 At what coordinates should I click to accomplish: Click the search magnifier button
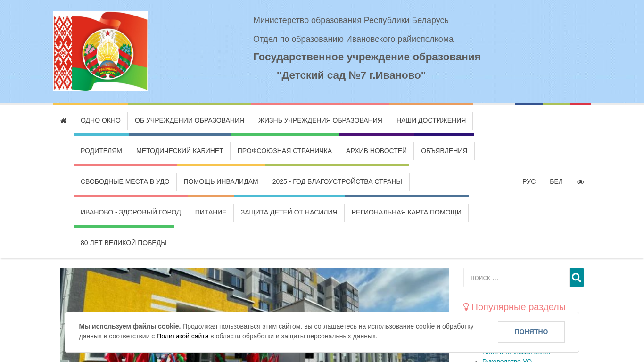click(577, 277)
